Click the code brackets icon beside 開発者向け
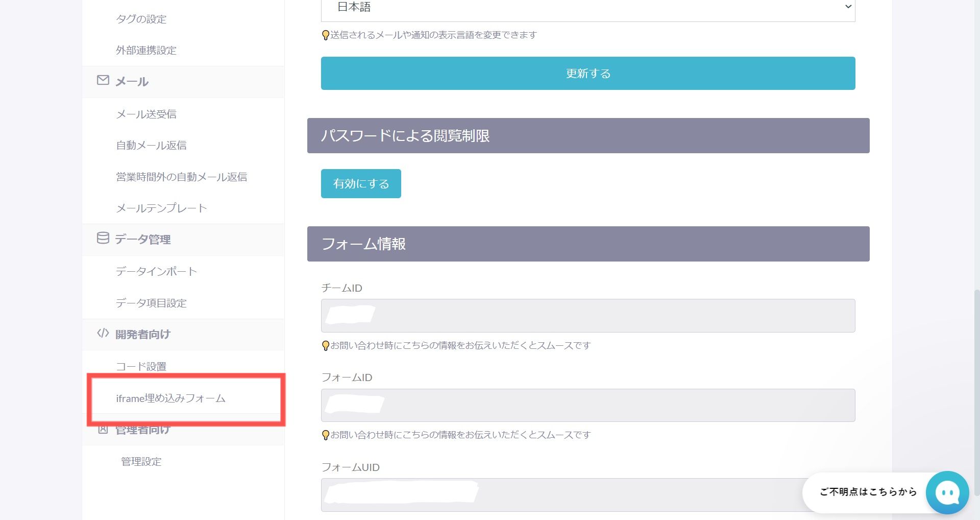This screenshot has height=520, width=980. point(103,333)
